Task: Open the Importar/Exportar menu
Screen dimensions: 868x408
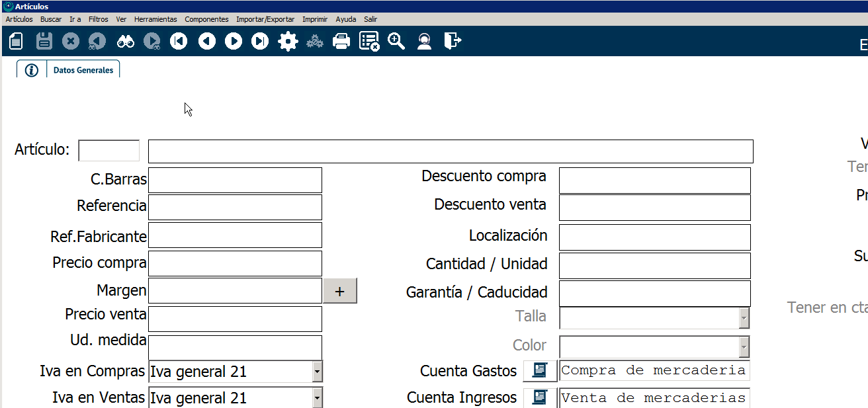Action: pyautogui.click(x=265, y=19)
